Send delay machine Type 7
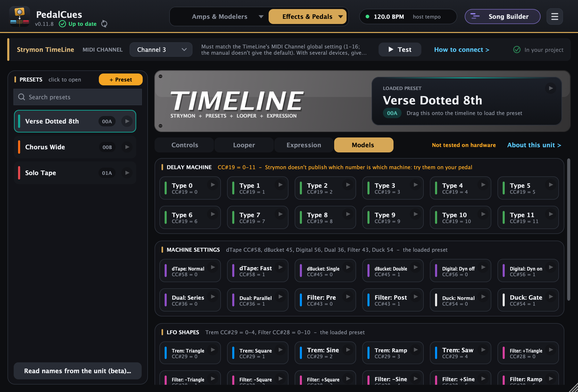 [x=258, y=217]
